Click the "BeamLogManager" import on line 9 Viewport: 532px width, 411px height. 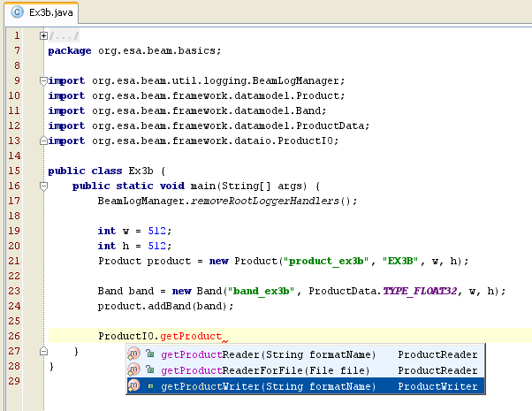coord(295,80)
